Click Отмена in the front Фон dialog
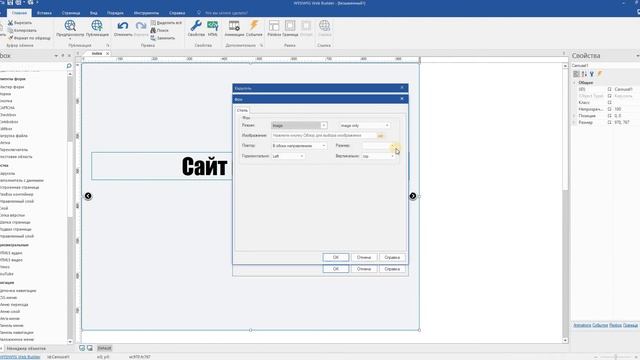Image resolution: width=640 pixels, height=360 pixels. (364, 258)
